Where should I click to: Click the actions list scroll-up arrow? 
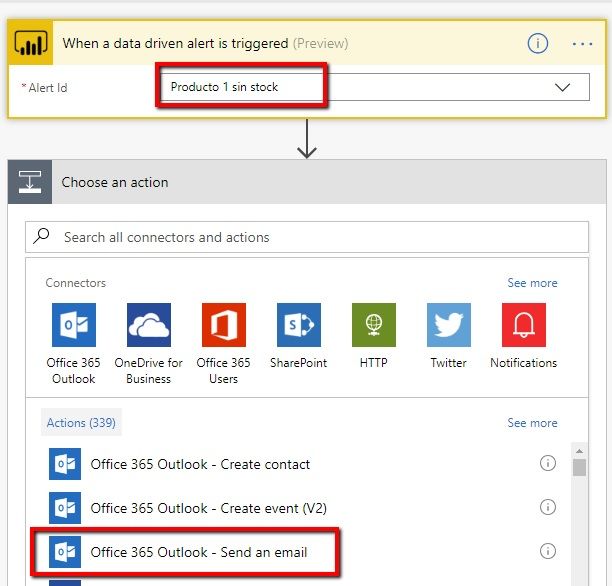[579, 451]
